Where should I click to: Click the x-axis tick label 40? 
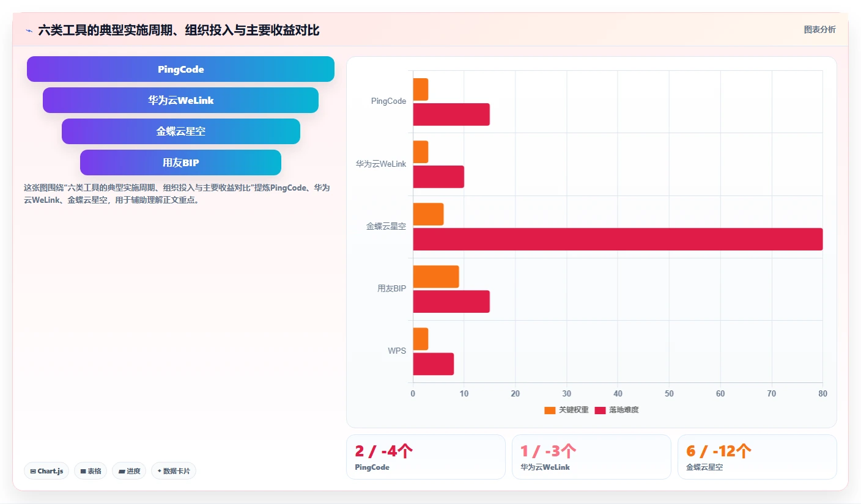(618, 393)
